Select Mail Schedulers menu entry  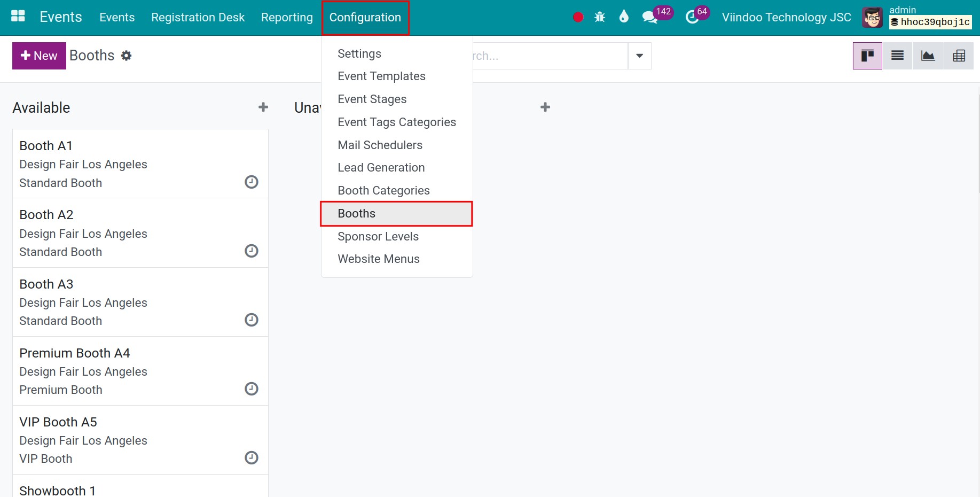(x=397, y=145)
